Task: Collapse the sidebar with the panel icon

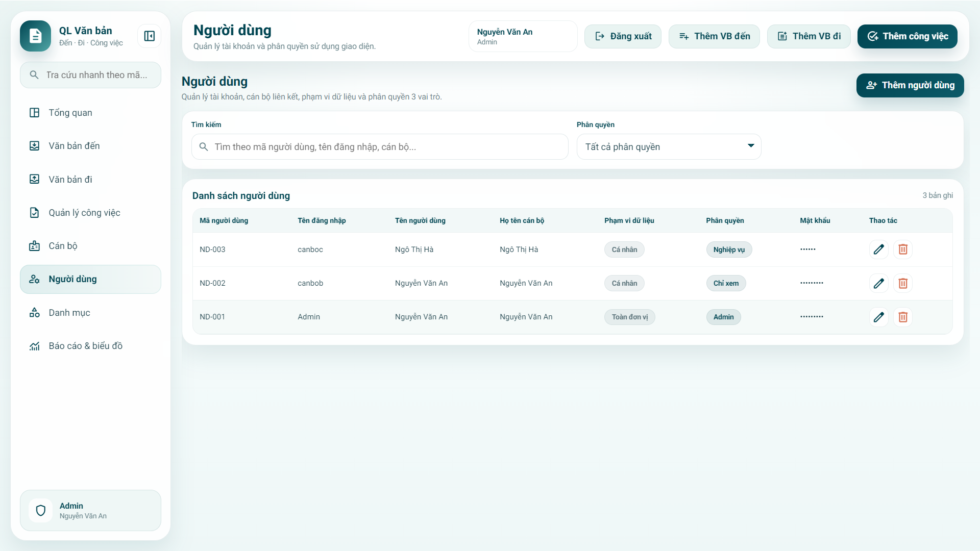Action: point(149,36)
